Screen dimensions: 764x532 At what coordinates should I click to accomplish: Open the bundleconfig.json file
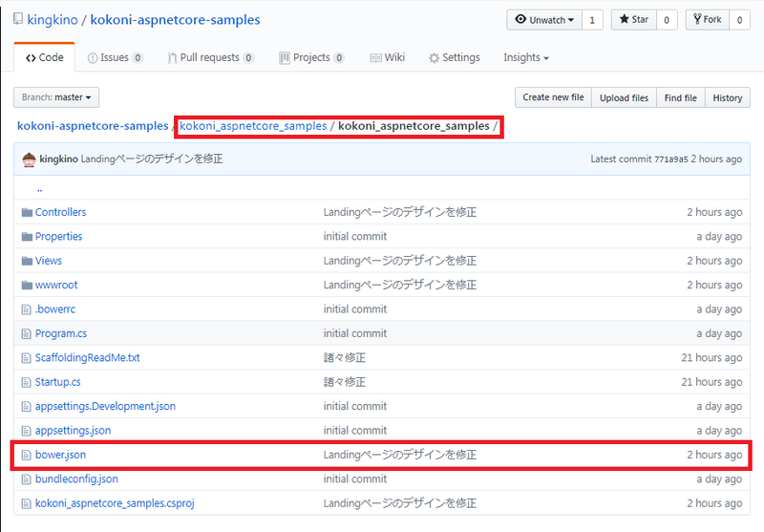(76, 479)
